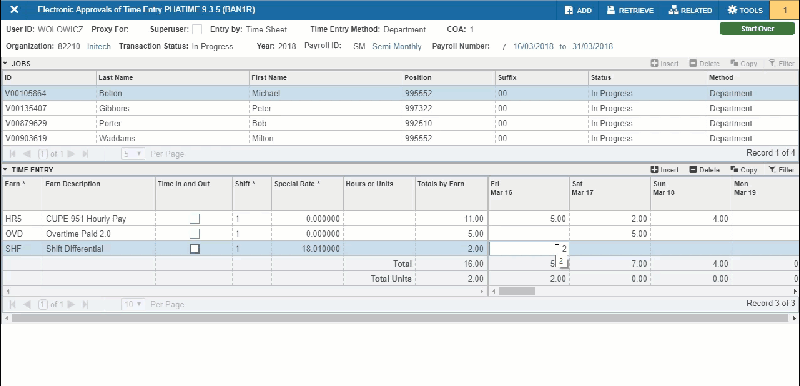Open the RELATED menu icon
Image resolution: width=800 pixels, height=386 pixels.
tap(690, 10)
